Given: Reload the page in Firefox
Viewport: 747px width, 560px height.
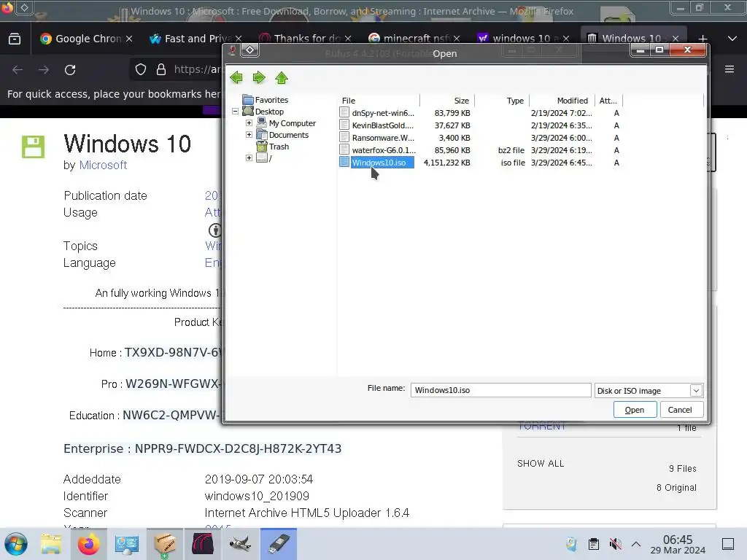Looking at the screenshot, I should pos(70,70).
